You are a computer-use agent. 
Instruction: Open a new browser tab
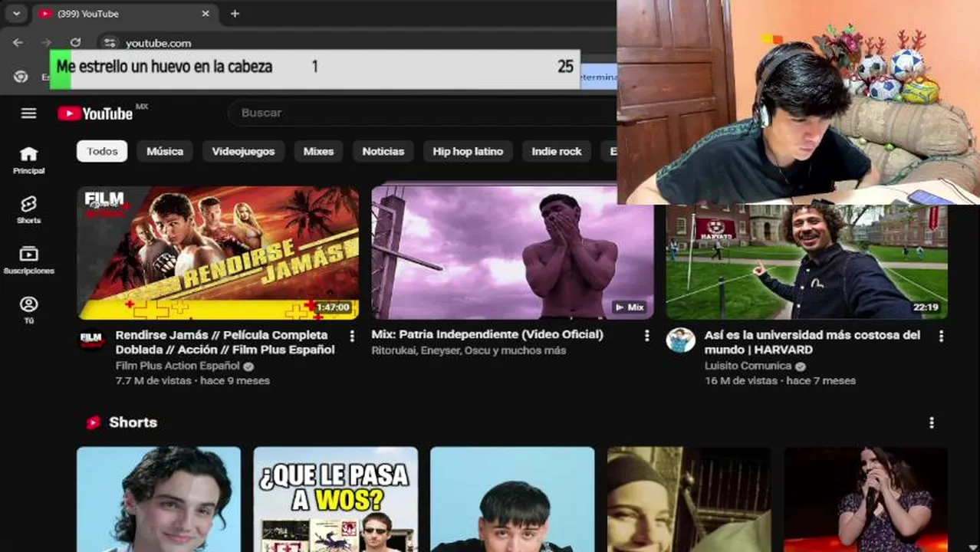235,14
